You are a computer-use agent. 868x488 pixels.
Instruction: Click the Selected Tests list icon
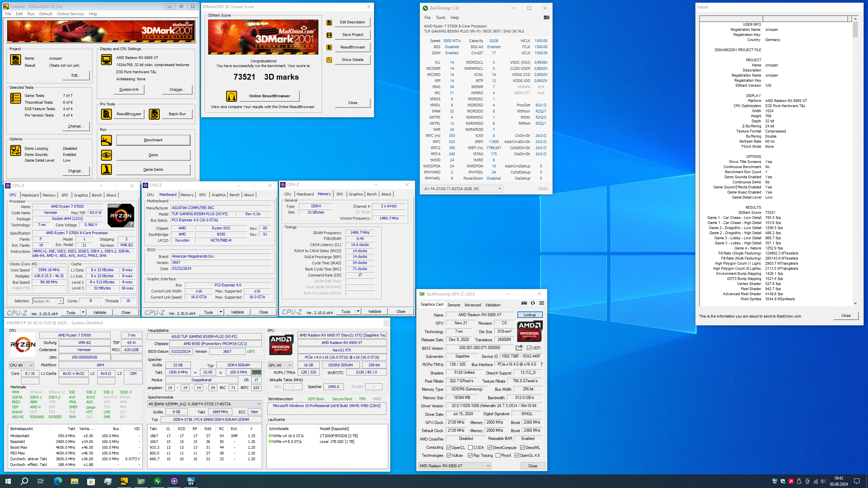pyautogui.click(x=16, y=98)
